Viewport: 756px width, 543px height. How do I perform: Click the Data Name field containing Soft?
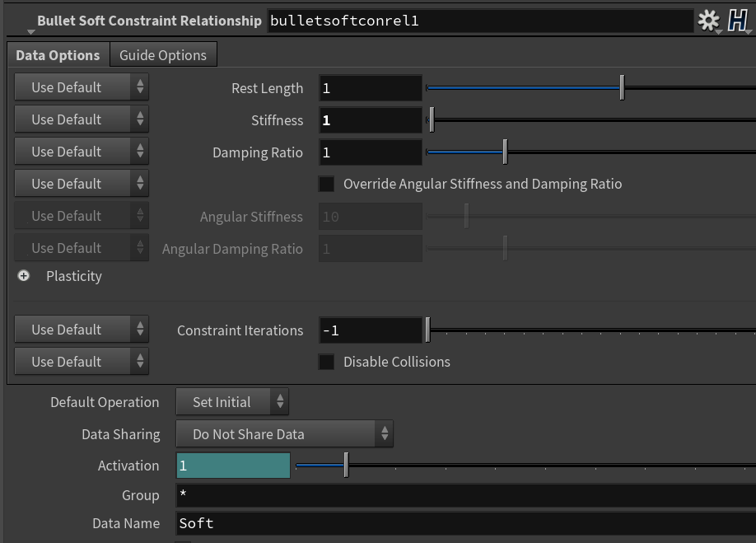pos(466,524)
